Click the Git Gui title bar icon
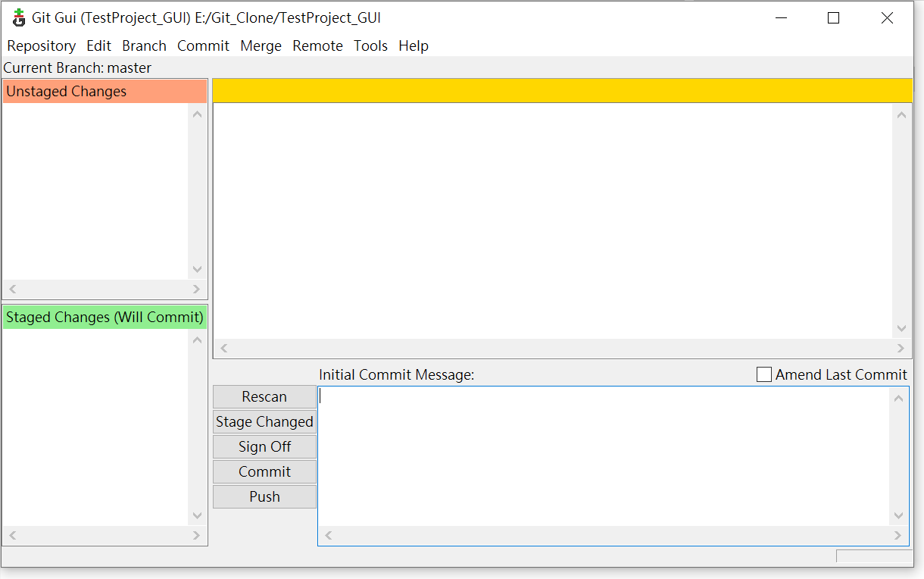 [19, 17]
